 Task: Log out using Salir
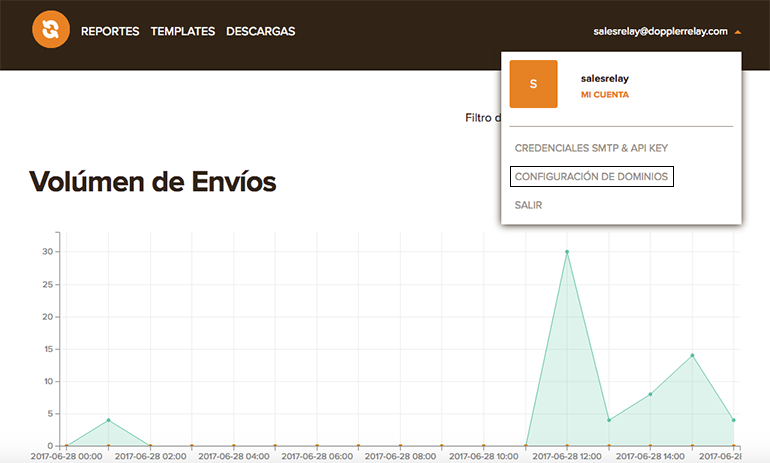[x=528, y=205]
